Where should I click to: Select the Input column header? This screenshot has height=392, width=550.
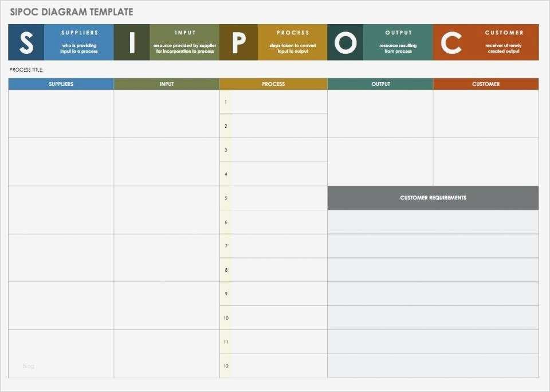pos(167,84)
